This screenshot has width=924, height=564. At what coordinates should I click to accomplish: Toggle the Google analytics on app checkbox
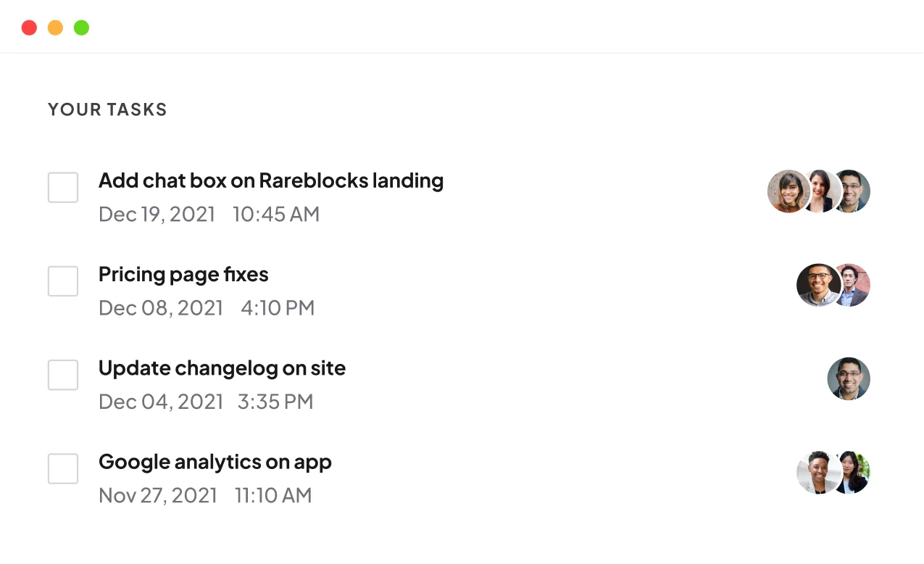[x=63, y=469]
